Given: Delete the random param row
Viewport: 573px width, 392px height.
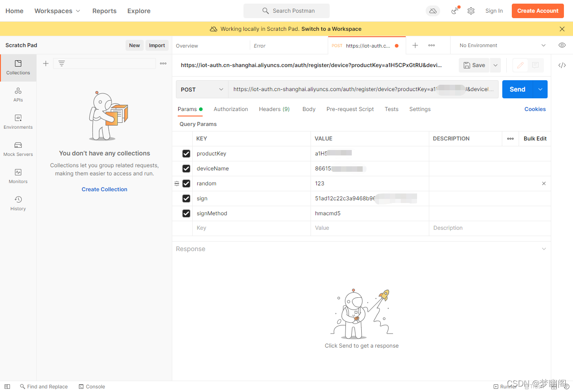Looking at the screenshot, I should coord(544,184).
